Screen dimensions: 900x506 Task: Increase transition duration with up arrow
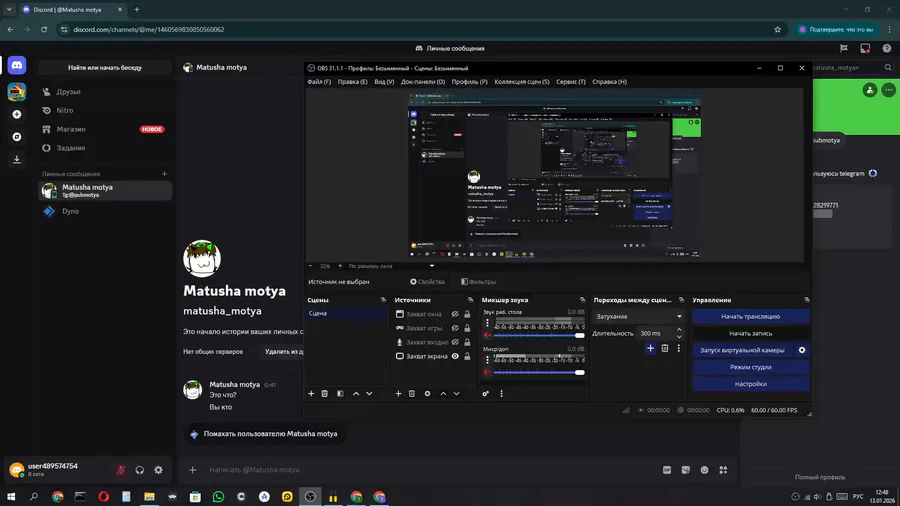point(679,330)
